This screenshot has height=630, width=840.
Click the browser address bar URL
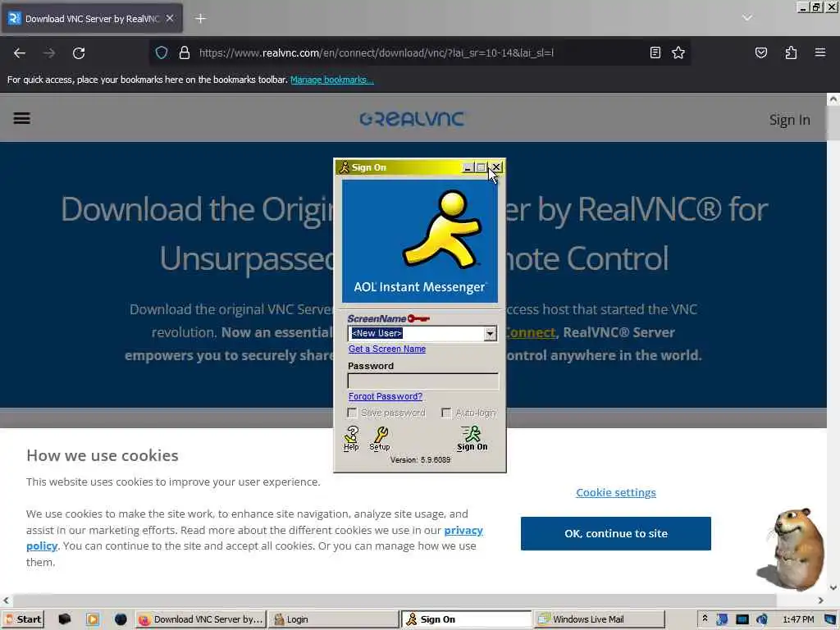(376, 52)
